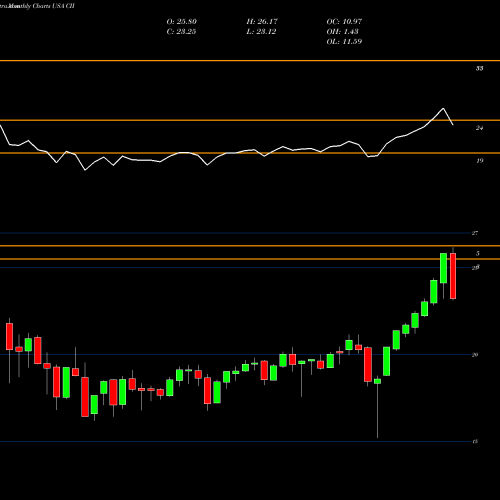Click the "20" price axis label
Image resolution: width=500 pixels, height=500 pixels.
pos(475,355)
